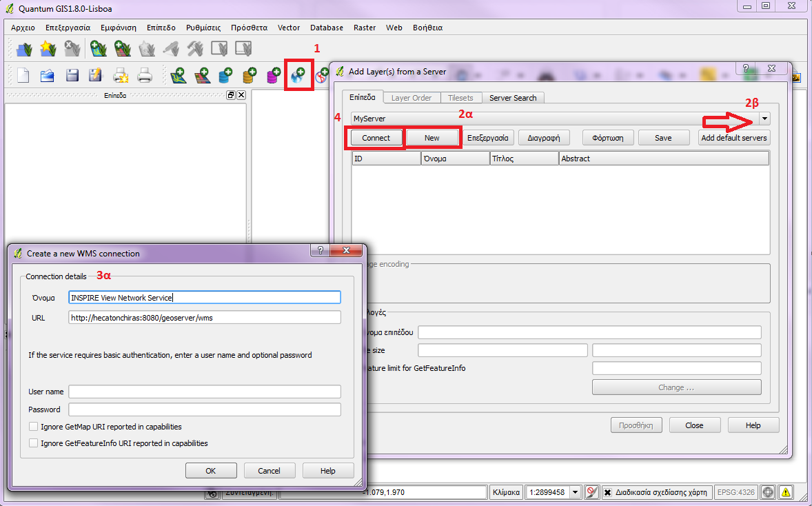Click Cancel in the WMS connection dialog
This screenshot has height=506, width=812.
coord(270,471)
